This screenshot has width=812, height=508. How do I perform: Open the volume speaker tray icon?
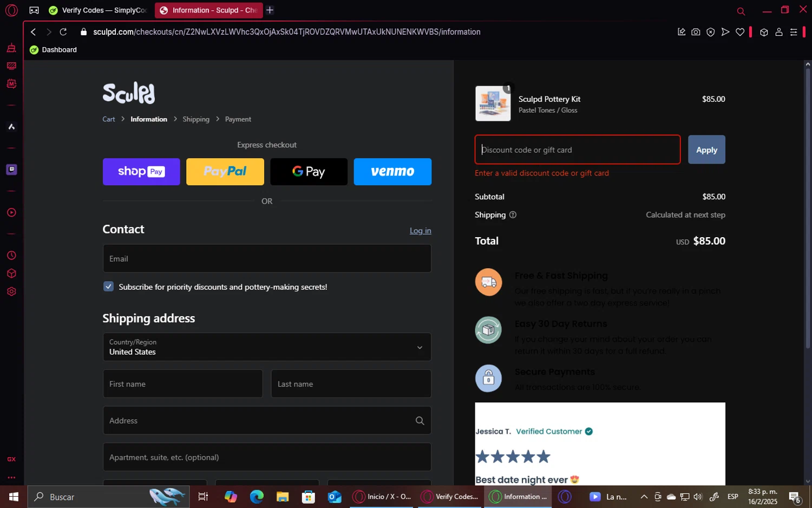point(698,497)
